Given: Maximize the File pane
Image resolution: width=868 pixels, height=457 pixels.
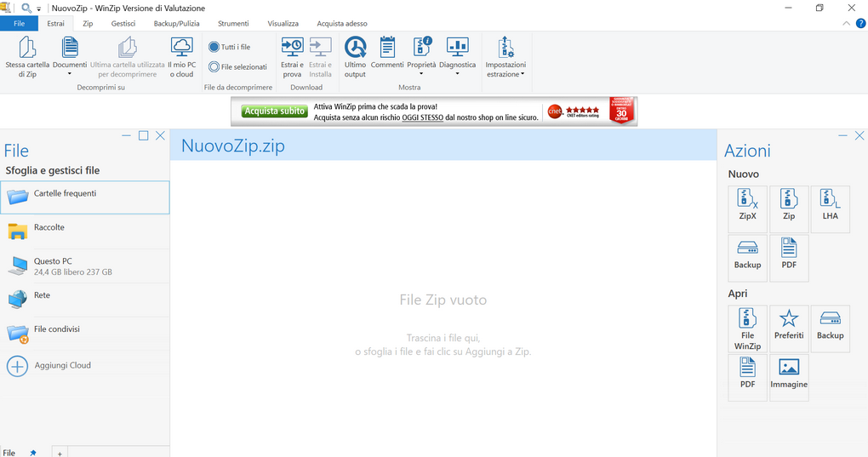Looking at the screenshot, I should point(143,135).
